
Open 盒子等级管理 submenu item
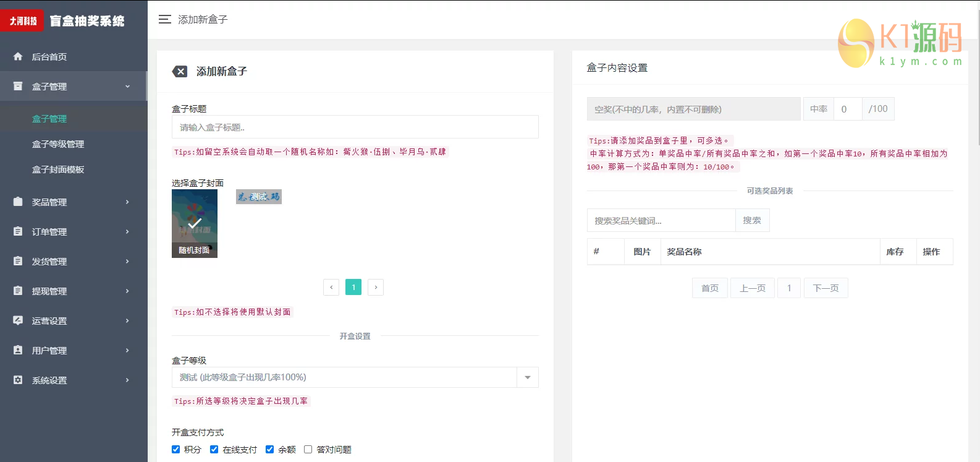coord(58,144)
